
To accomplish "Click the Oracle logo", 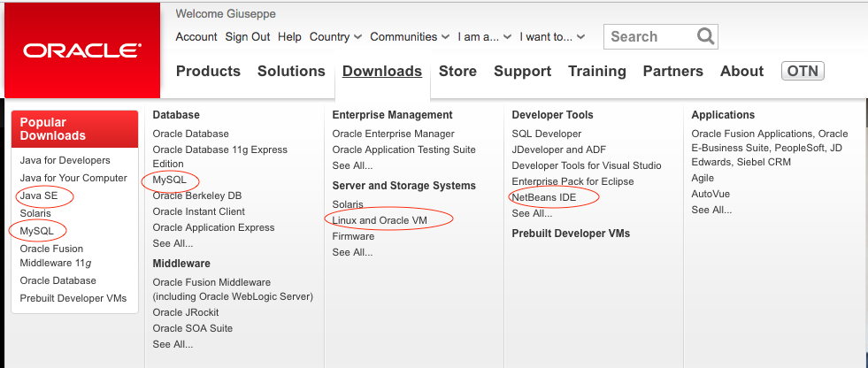I will point(81,50).
